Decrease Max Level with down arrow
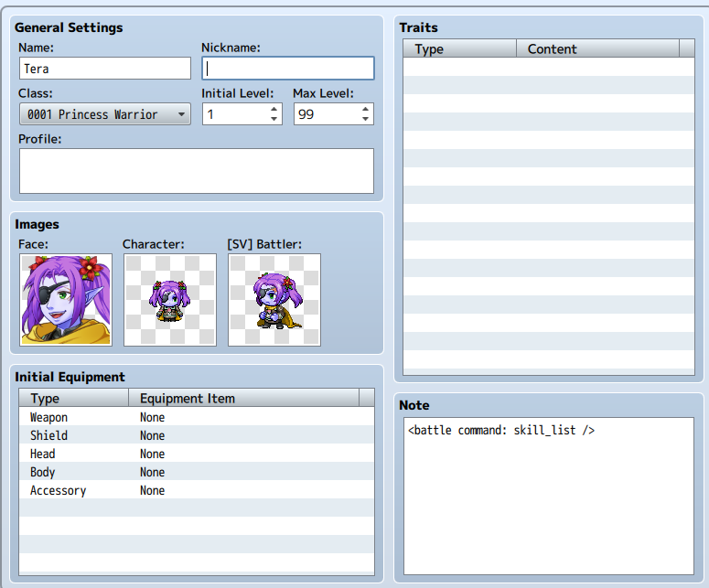Viewport: 709px width, 588px height. pos(365,119)
